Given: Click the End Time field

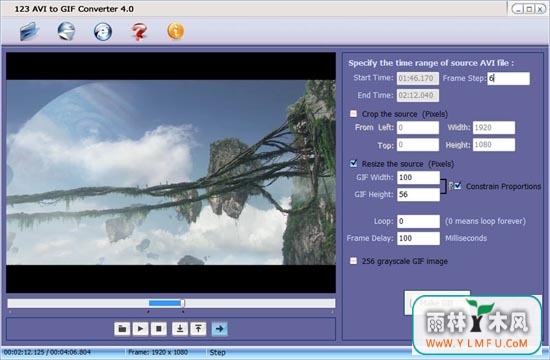Looking at the screenshot, I should point(418,95).
